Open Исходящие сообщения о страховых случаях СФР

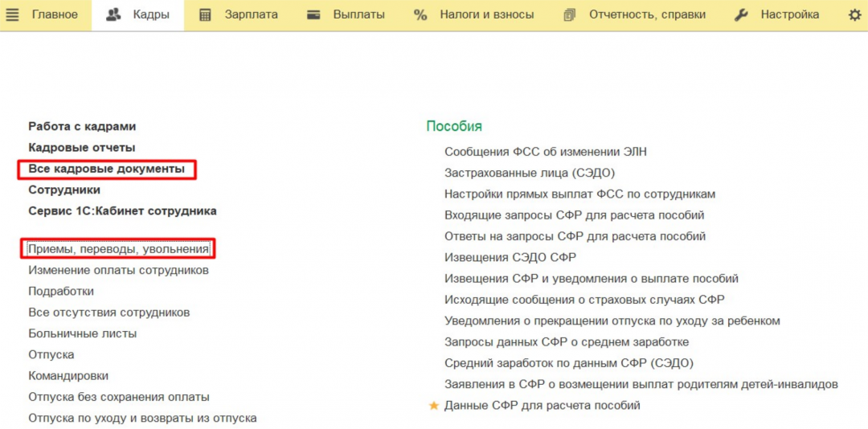[x=584, y=300]
